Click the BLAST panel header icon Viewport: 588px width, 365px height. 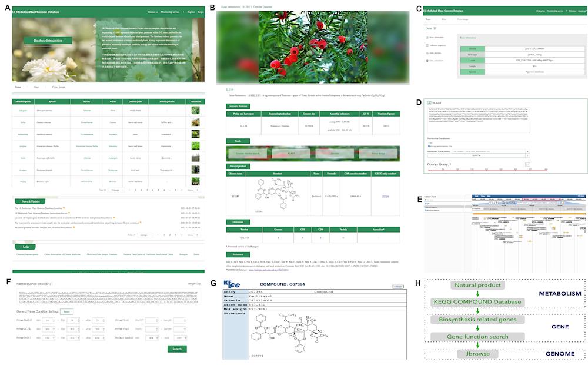pyautogui.click(x=427, y=102)
